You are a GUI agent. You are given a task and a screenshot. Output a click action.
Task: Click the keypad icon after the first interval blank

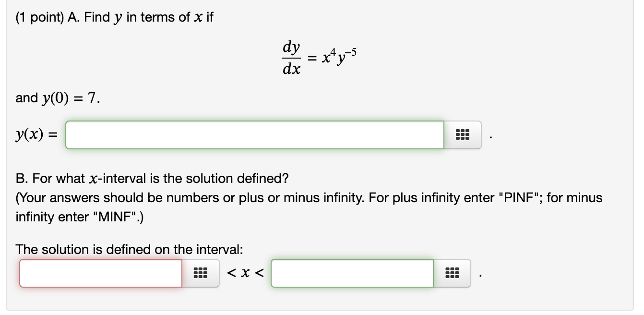point(200,273)
